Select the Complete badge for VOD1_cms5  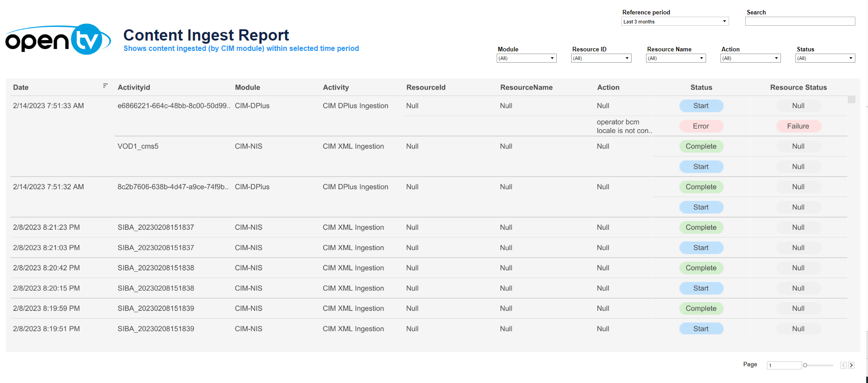[701, 146]
